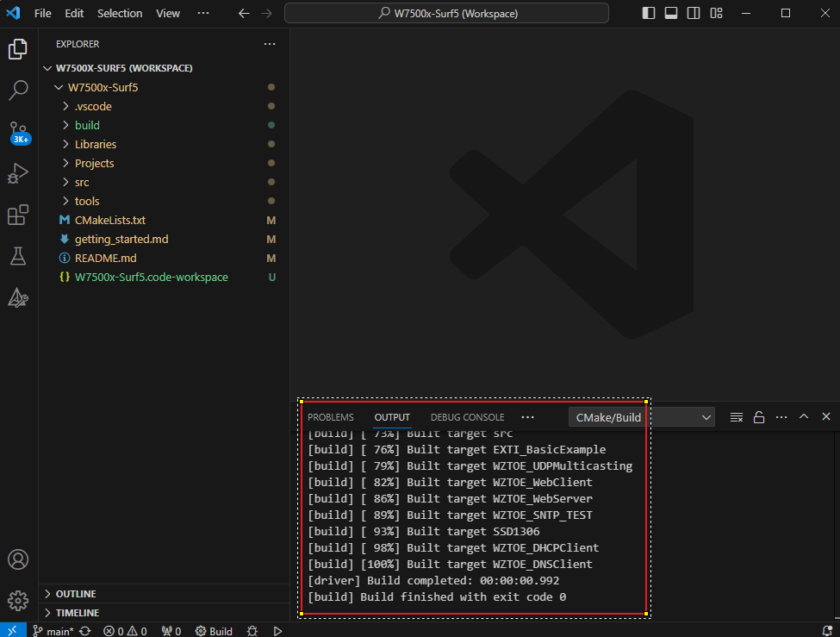The width and height of the screenshot is (840, 637).
Task: Maximize the panel with the up chevron
Action: point(804,416)
